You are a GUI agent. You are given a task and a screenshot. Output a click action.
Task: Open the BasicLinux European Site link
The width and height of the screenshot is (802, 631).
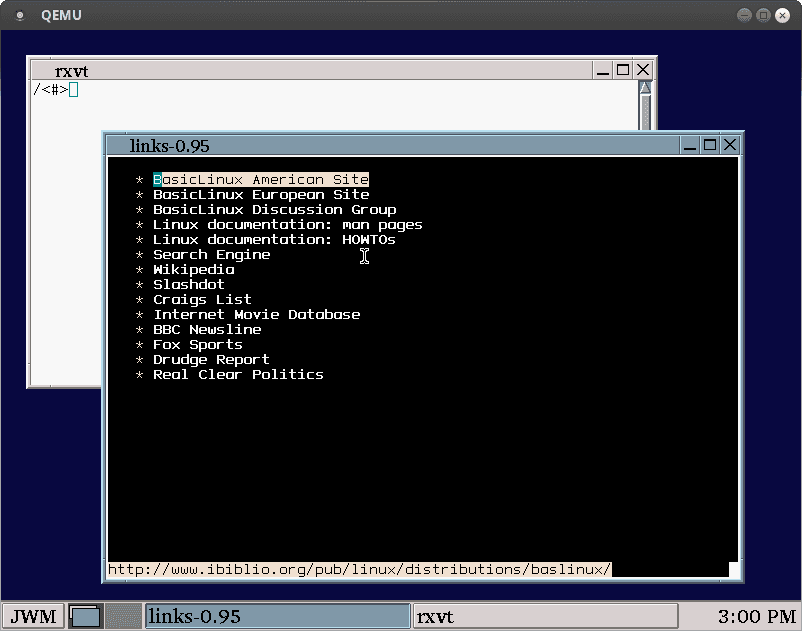[x=261, y=195]
